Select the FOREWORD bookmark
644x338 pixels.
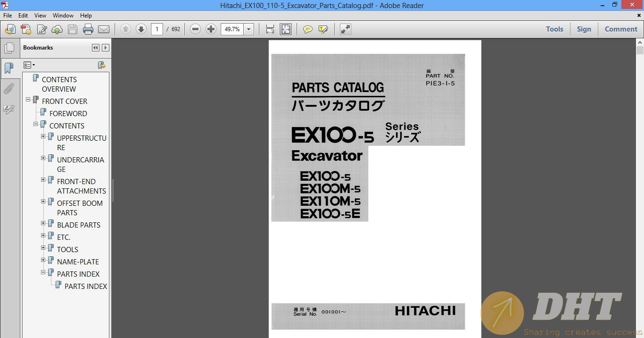tap(68, 113)
